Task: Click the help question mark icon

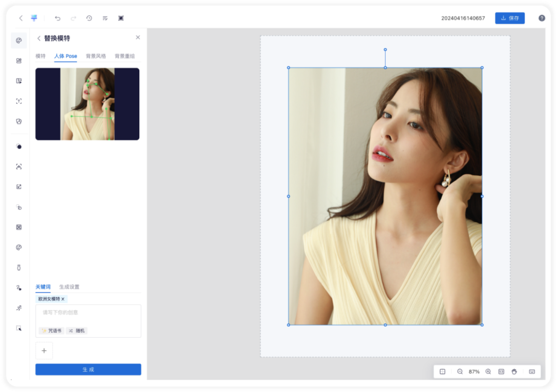Action: click(542, 18)
